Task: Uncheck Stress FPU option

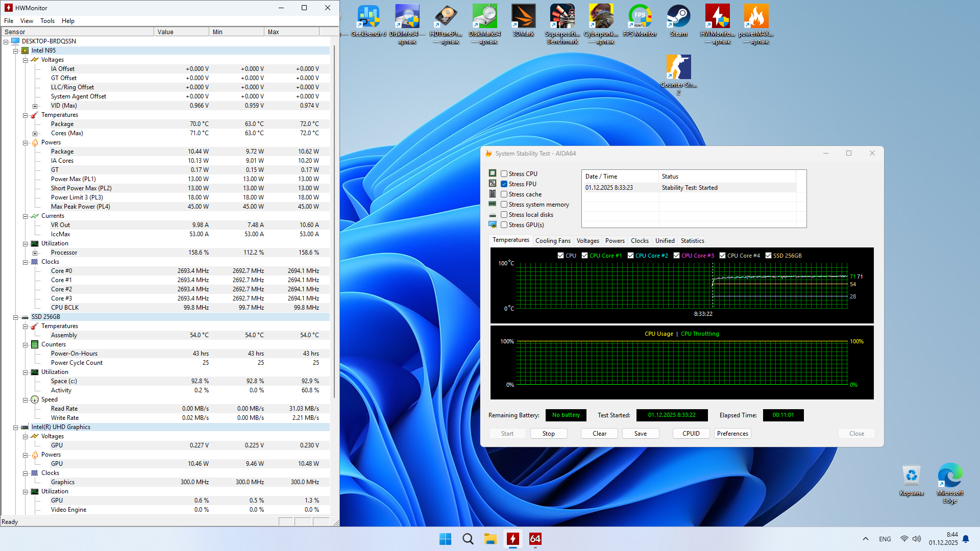Action: click(504, 184)
